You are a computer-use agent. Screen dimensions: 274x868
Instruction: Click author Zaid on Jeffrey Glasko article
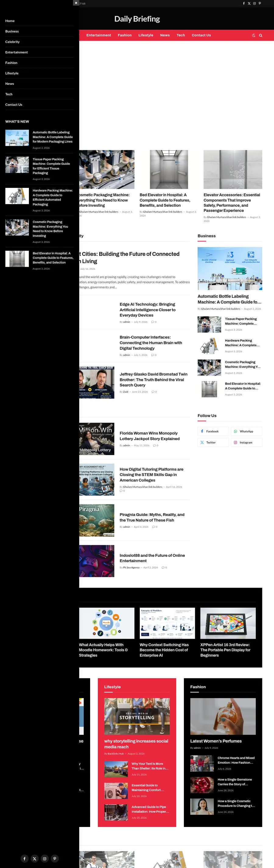[x=125, y=392]
